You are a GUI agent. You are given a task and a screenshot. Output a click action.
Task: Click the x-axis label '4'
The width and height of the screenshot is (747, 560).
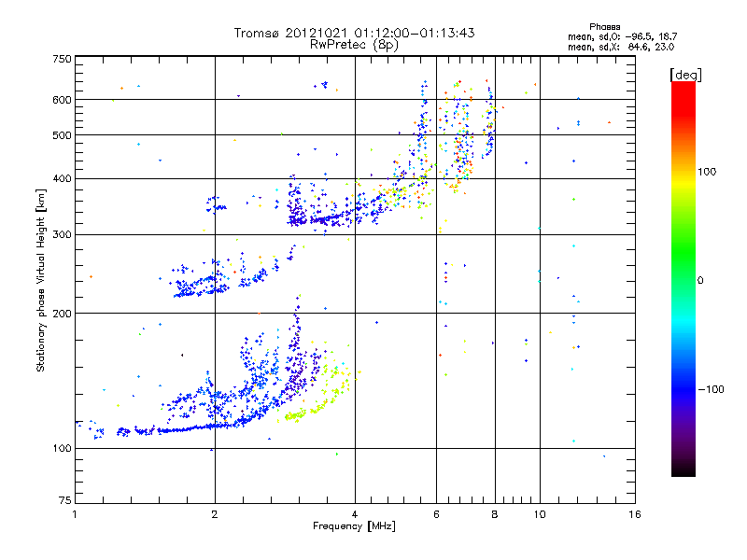[x=355, y=514]
